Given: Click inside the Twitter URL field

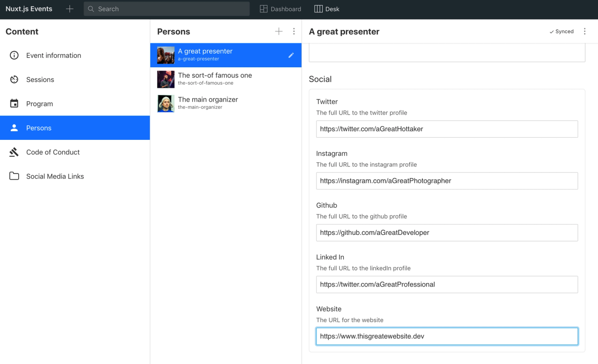Looking at the screenshot, I should tap(447, 129).
